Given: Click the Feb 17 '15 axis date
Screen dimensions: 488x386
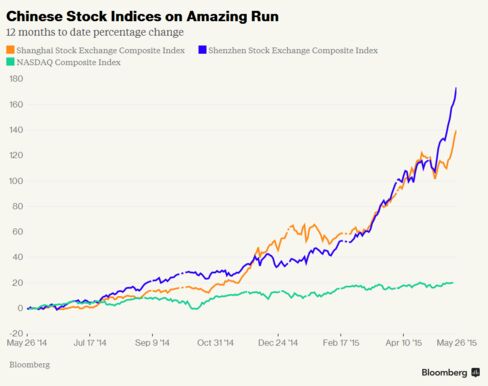Looking at the screenshot, I should click(341, 343).
